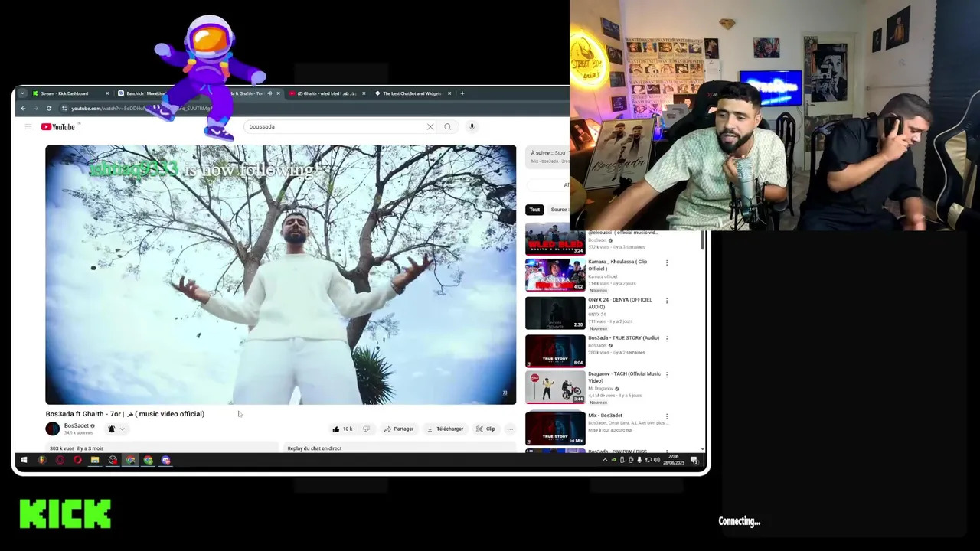Like the video with 10 k thumbs-up
The width and height of the screenshot is (980, 551).
(342, 429)
